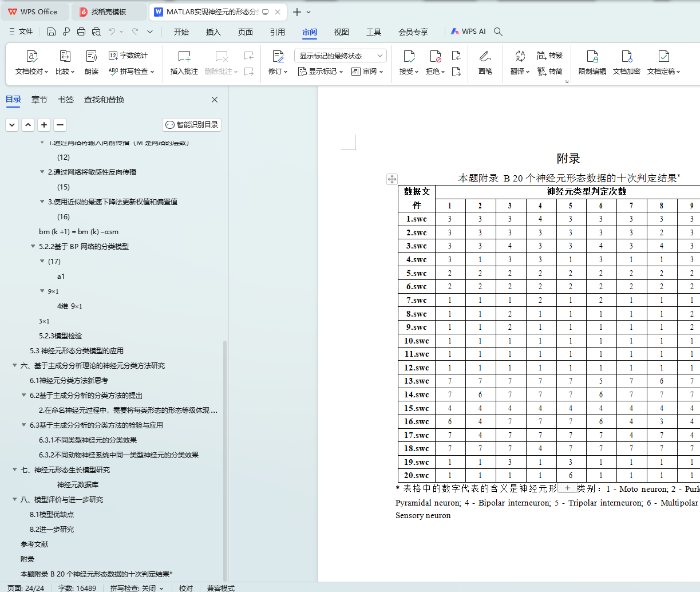Convert text with 转简 button
Screen dimensions: 700x592
tap(550, 72)
